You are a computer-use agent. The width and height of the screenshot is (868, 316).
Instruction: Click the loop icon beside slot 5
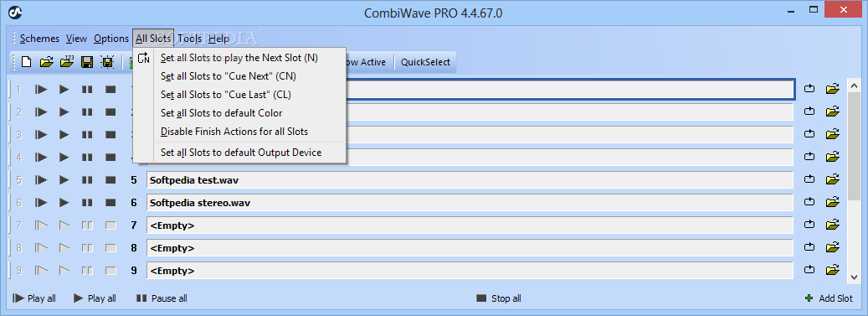coord(809,179)
